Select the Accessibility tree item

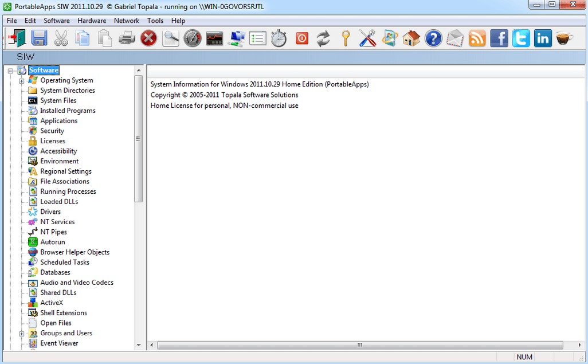58,151
